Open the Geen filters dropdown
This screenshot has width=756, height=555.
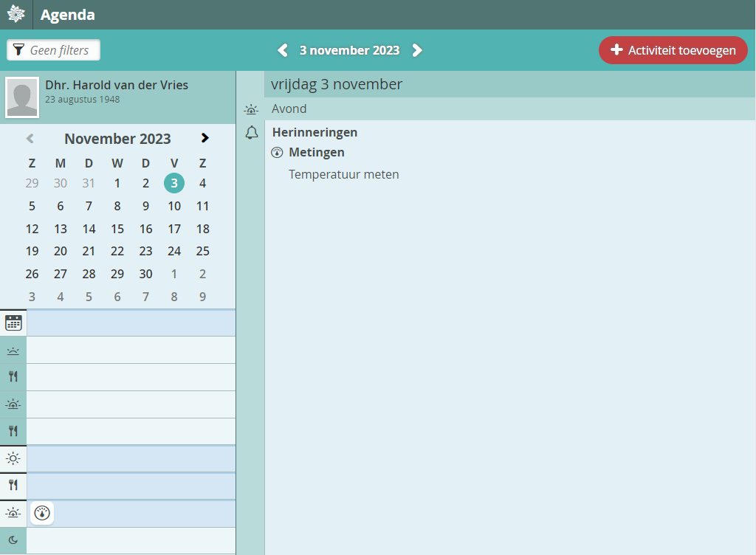point(53,50)
